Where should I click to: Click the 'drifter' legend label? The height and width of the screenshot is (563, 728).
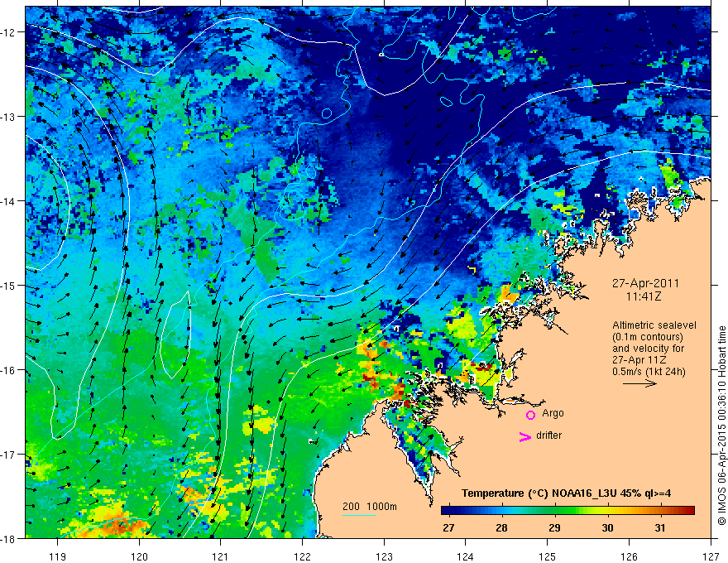548,435
